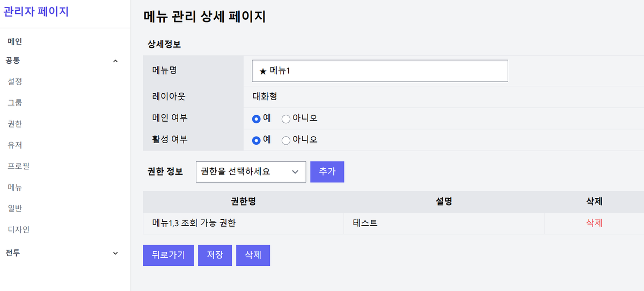
Task: Click the 추가 button
Action: pyautogui.click(x=327, y=171)
